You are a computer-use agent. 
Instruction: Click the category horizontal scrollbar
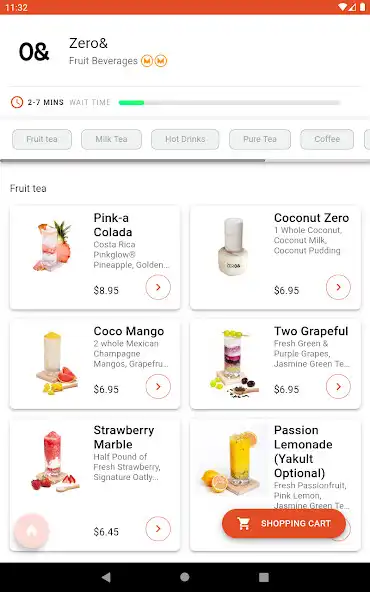pyautogui.click(x=185, y=161)
